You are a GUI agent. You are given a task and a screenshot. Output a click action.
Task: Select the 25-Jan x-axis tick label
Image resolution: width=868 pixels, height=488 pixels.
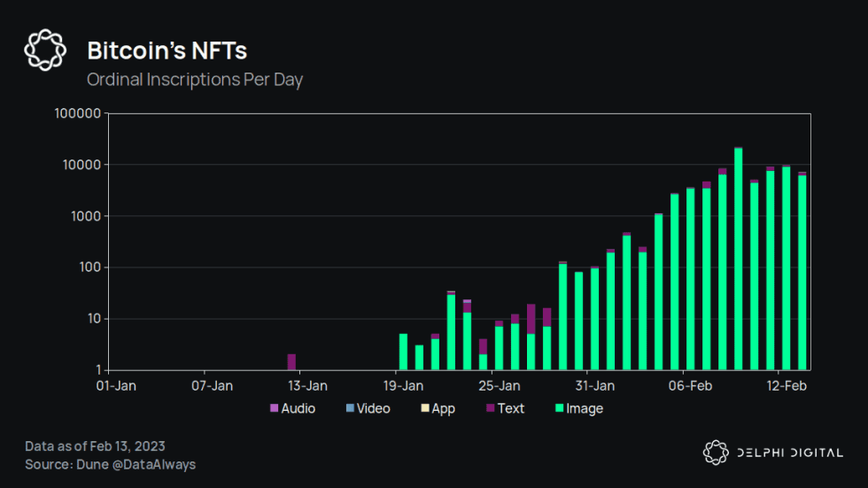pyautogui.click(x=499, y=386)
